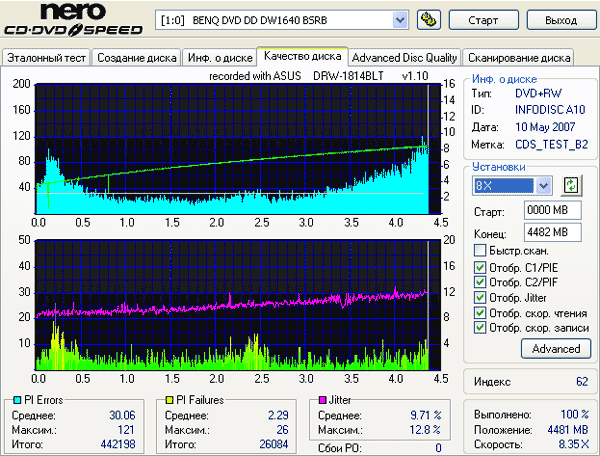Open the Инф. о диске tab
Viewport: 600px width, 456px height.
pos(220,58)
